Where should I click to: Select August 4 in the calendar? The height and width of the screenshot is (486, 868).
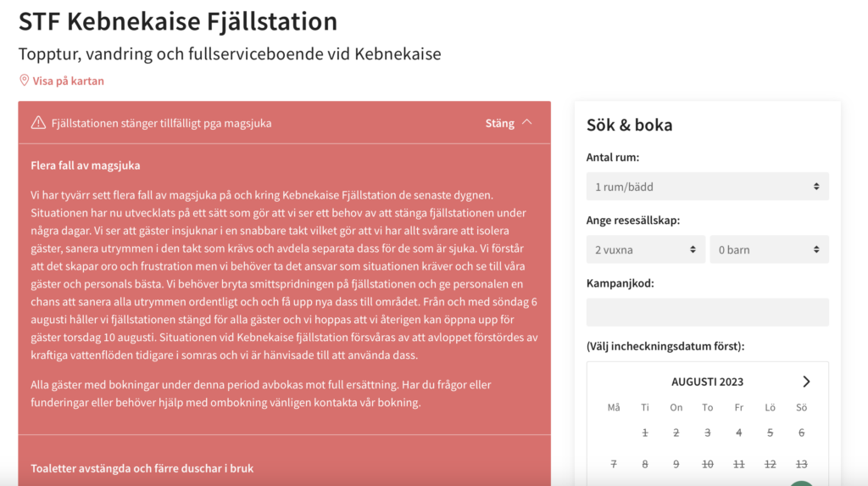738,433
